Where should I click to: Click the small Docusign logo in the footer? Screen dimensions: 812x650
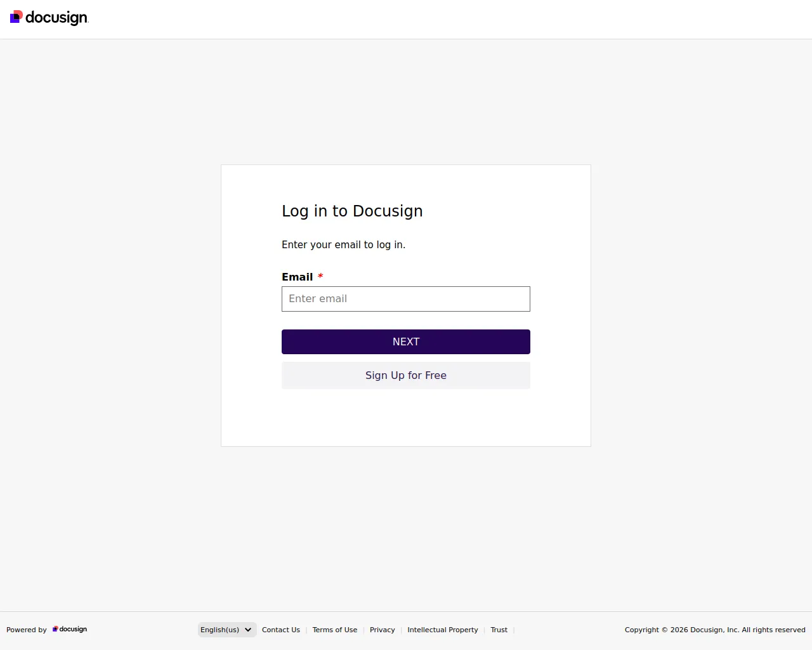(x=55, y=629)
